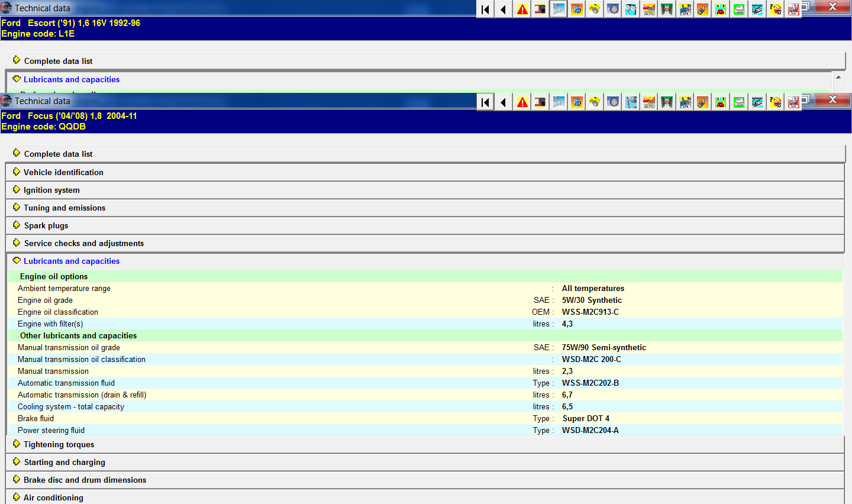
Task: Expand Service checks and adjustments section
Action: point(83,243)
